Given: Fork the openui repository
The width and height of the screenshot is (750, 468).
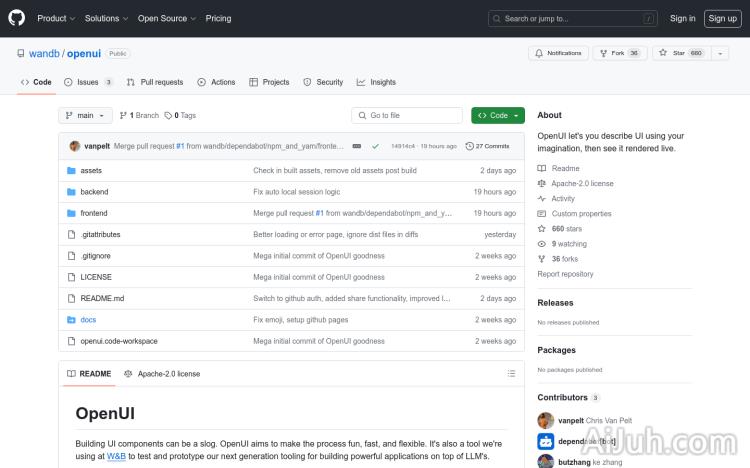Looking at the screenshot, I should coord(620,53).
